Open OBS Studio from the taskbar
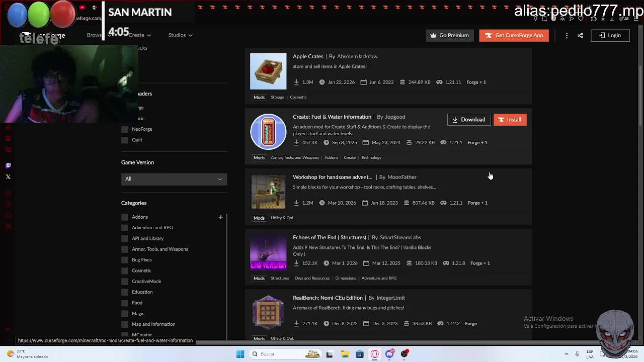Image resolution: width=644 pixels, height=362 pixels. (x=405, y=354)
